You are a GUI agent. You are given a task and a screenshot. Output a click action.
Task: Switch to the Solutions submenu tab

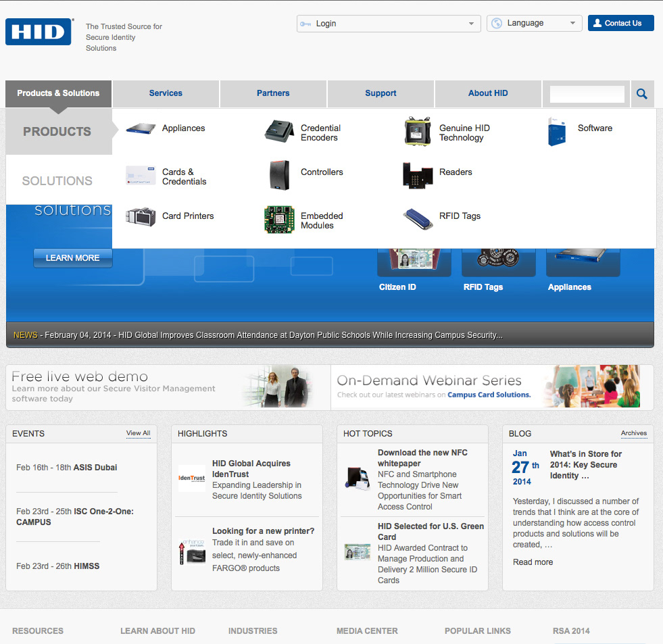pos(57,180)
